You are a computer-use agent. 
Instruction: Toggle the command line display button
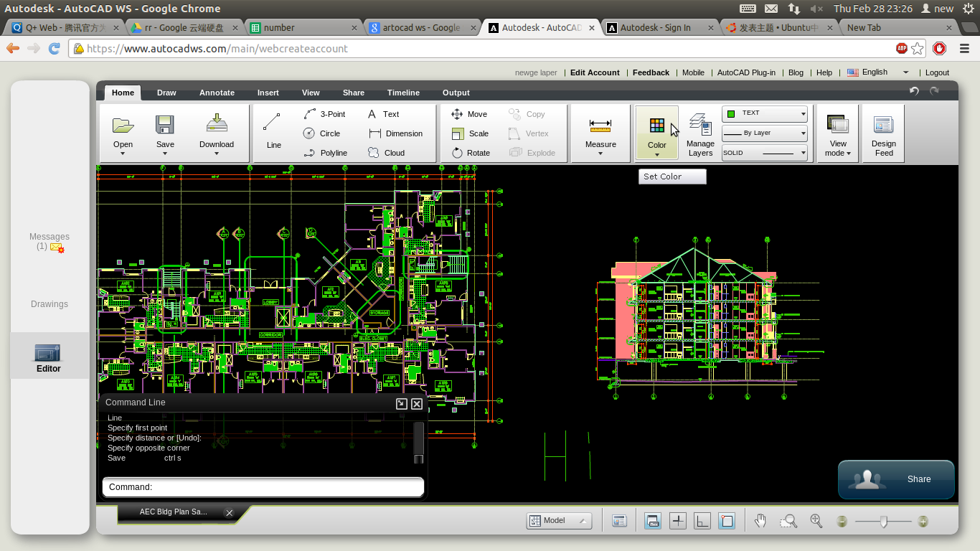click(x=653, y=522)
